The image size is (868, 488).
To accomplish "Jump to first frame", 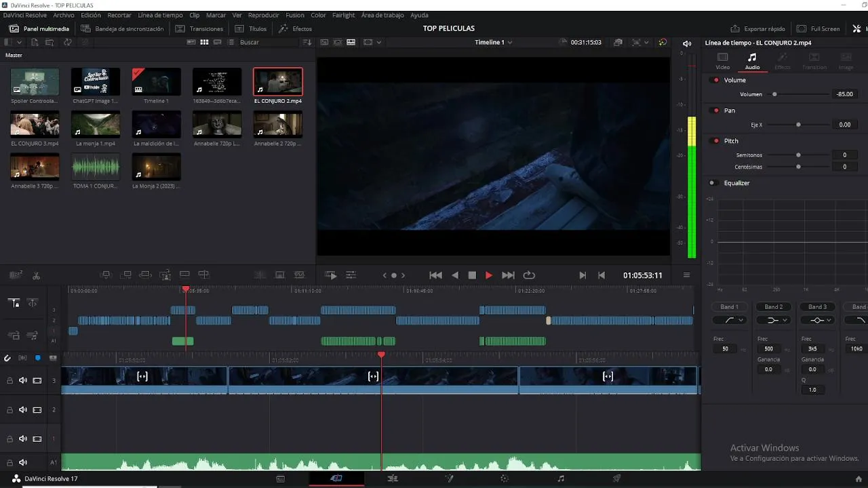I will (x=436, y=275).
